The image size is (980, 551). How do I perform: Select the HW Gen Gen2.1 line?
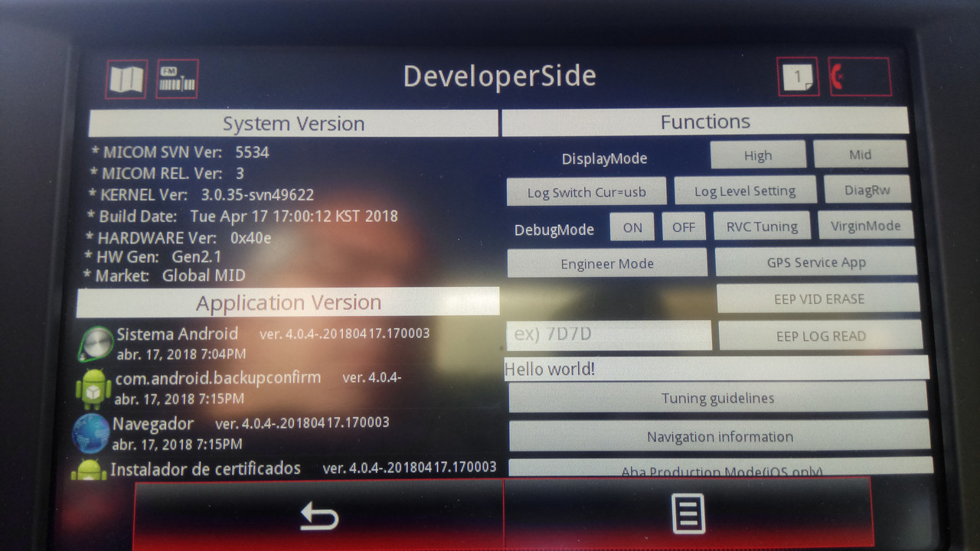[153, 256]
